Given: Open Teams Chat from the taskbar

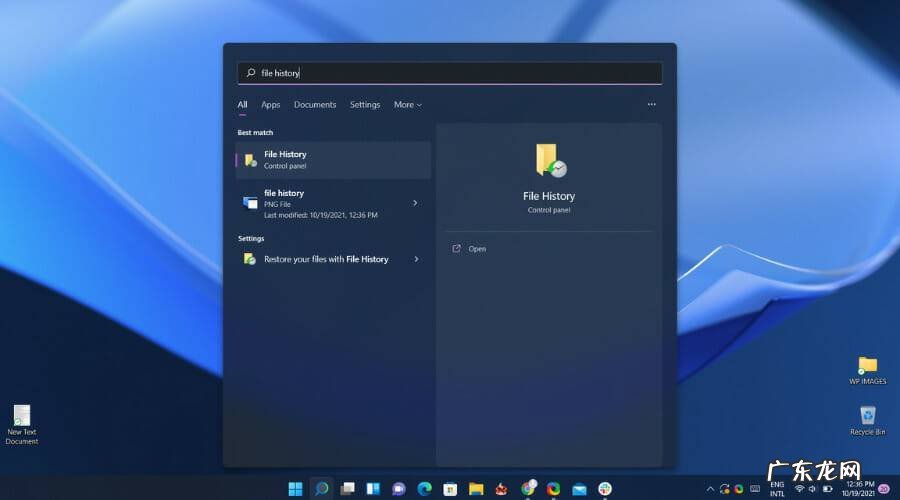Looking at the screenshot, I should pyautogui.click(x=398, y=489).
